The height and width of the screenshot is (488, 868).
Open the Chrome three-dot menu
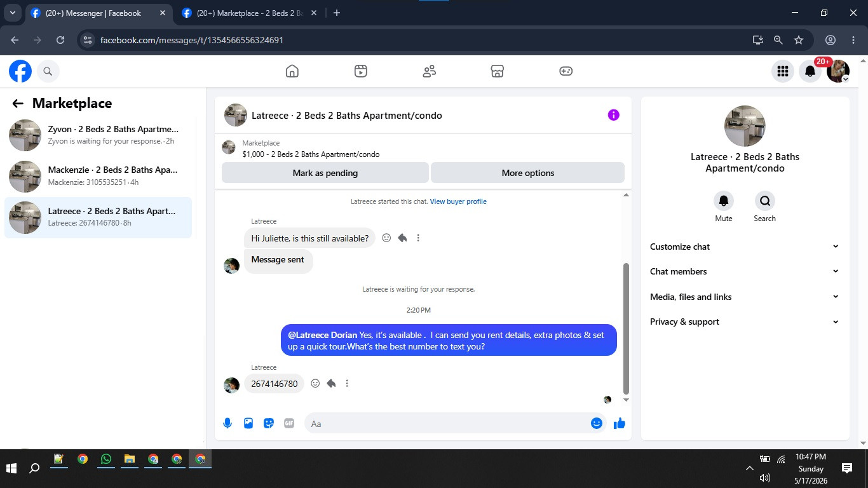(x=853, y=39)
